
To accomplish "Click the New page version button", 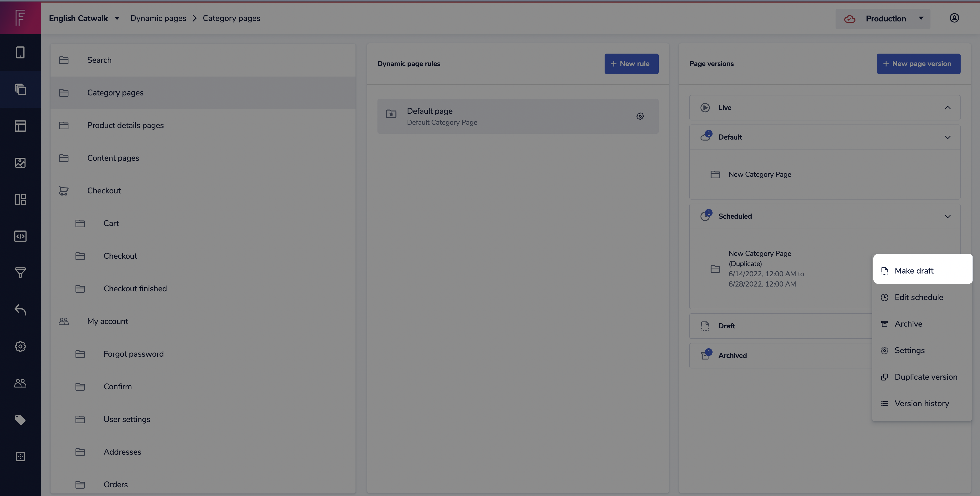I will [918, 64].
